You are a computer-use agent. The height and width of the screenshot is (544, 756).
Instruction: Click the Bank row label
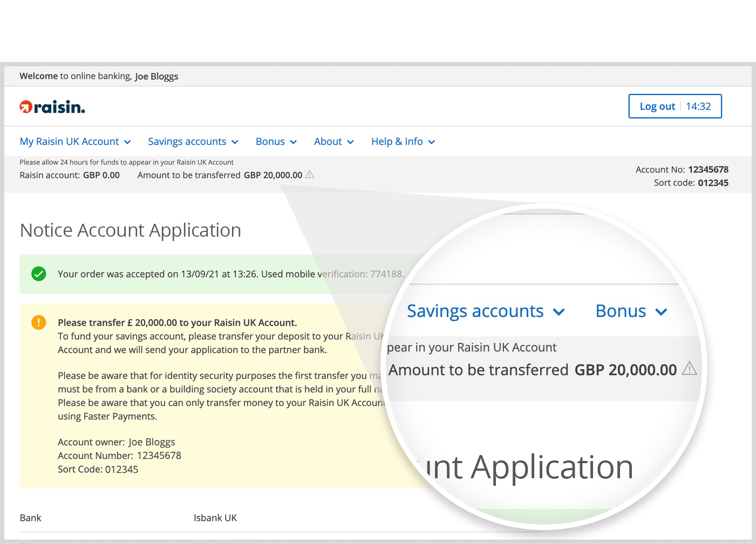point(30,518)
